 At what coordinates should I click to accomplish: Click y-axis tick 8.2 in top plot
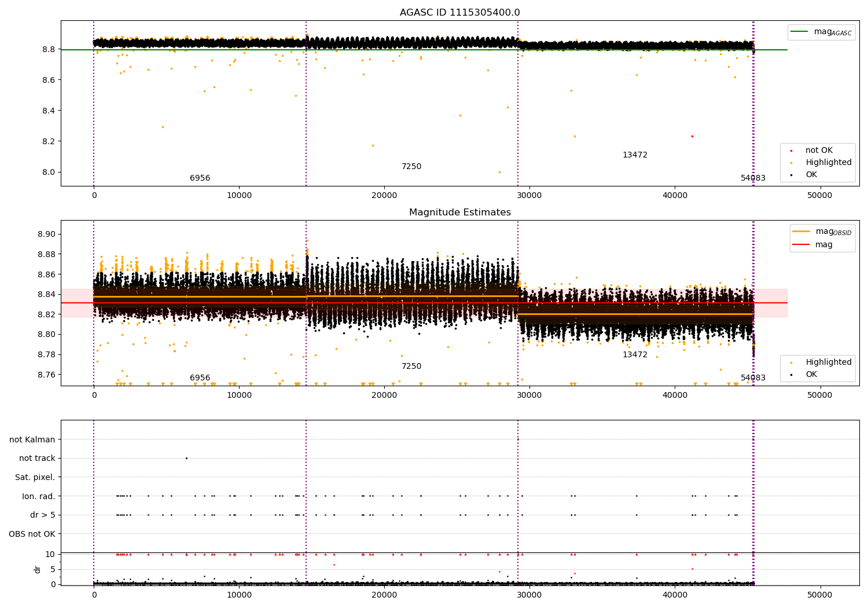tap(49, 141)
